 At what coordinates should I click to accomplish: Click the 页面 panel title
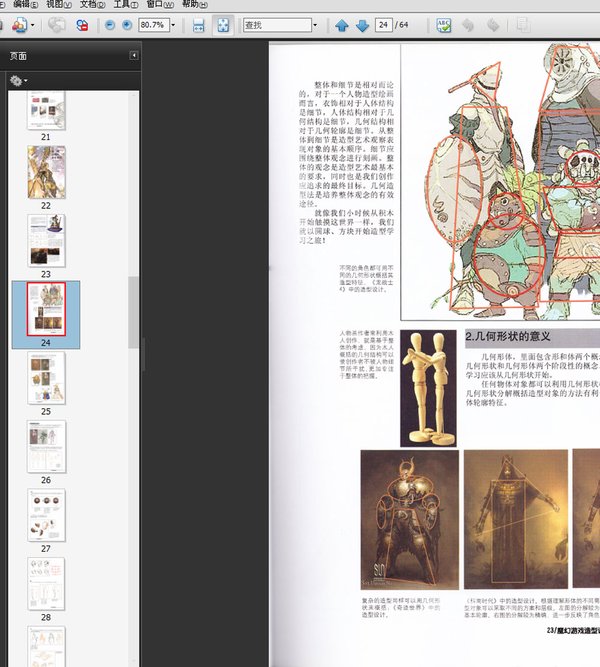(x=18, y=56)
